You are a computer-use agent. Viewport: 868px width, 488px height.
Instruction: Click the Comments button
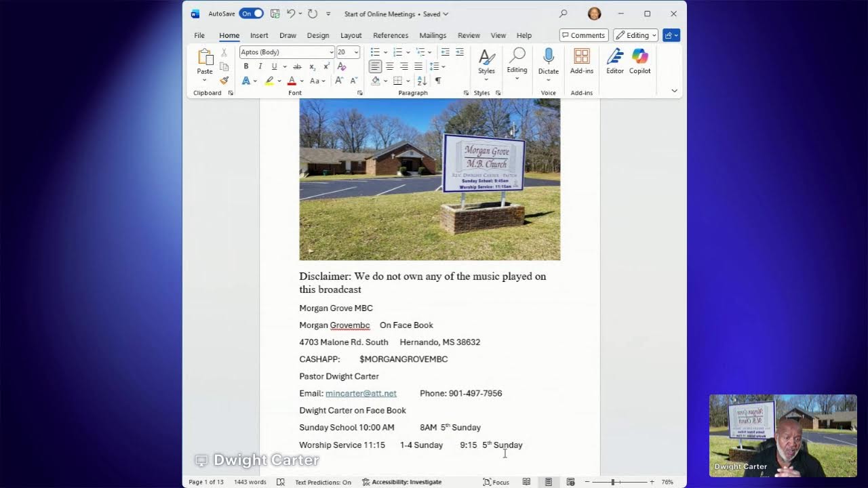coord(584,35)
